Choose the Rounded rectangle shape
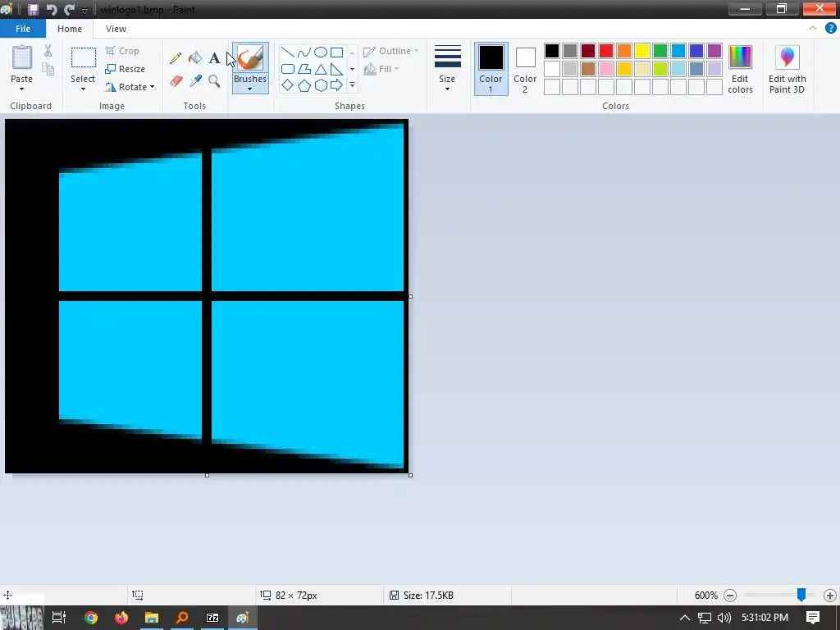This screenshot has height=630, width=840. pos(288,69)
